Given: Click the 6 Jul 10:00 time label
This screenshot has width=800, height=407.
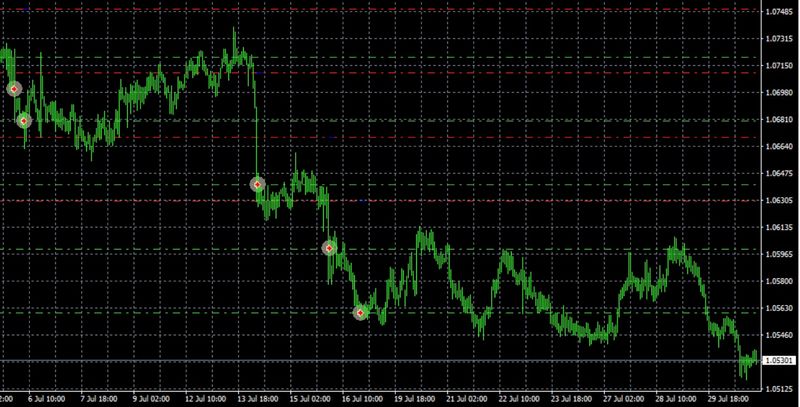Looking at the screenshot, I should pos(48,399).
